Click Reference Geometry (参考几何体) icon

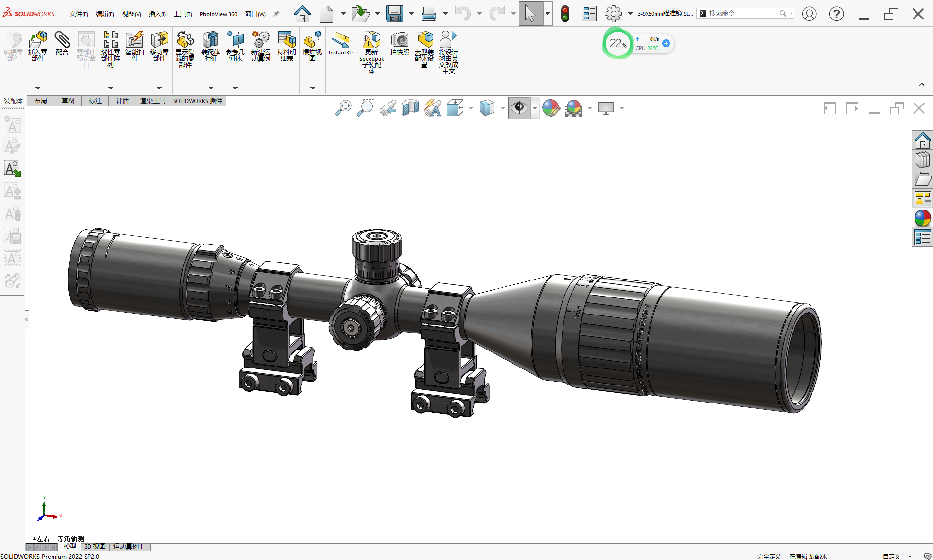tap(235, 46)
